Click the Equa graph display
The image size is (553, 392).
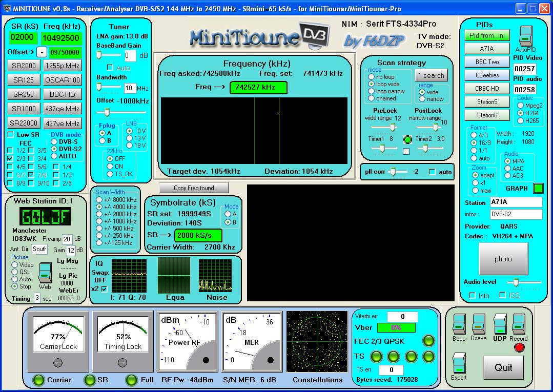coord(174,275)
